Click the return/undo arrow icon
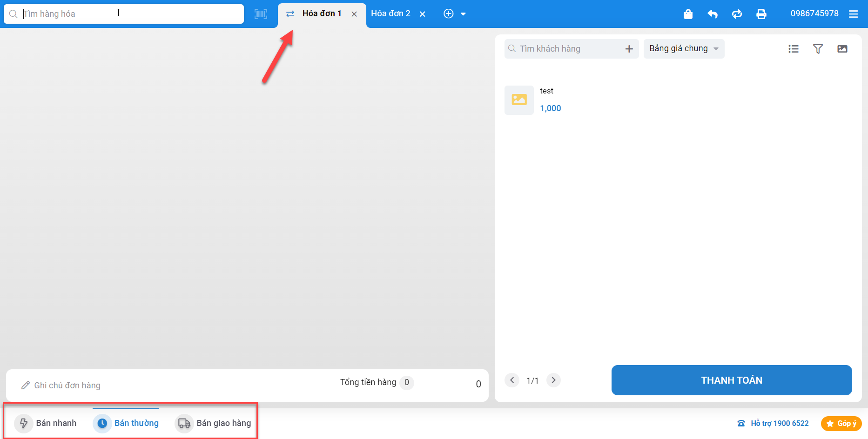The height and width of the screenshot is (439, 868). pos(712,14)
